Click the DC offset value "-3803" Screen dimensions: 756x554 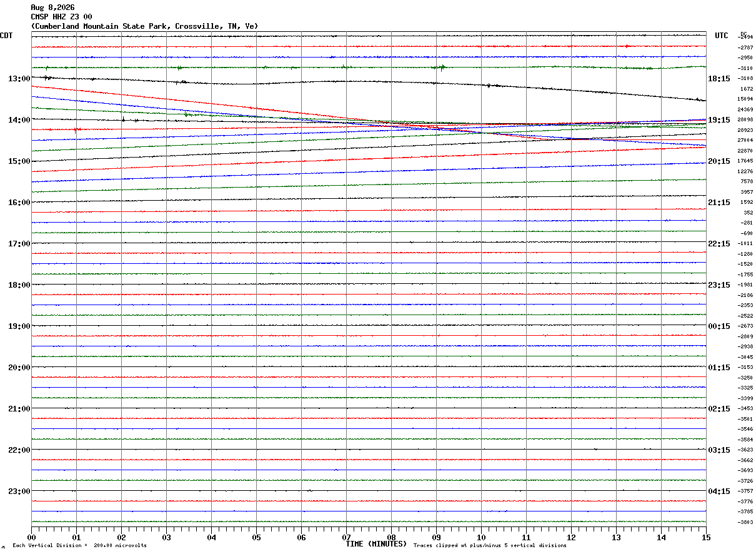click(x=746, y=522)
